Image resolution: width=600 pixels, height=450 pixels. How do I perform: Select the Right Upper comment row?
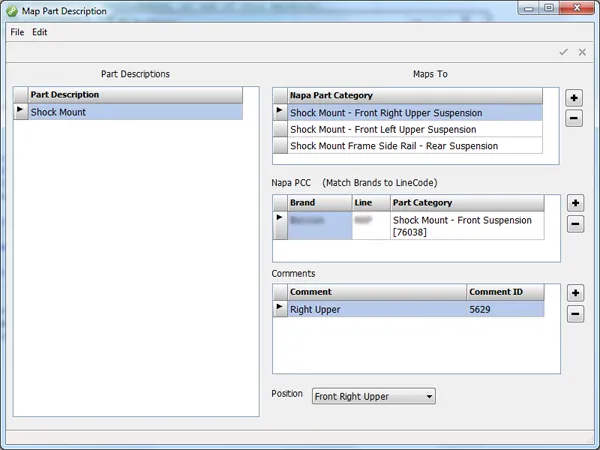tap(376, 310)
